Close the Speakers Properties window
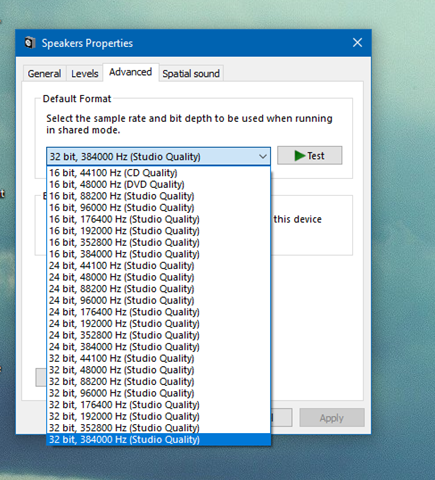 click(357, 43)
